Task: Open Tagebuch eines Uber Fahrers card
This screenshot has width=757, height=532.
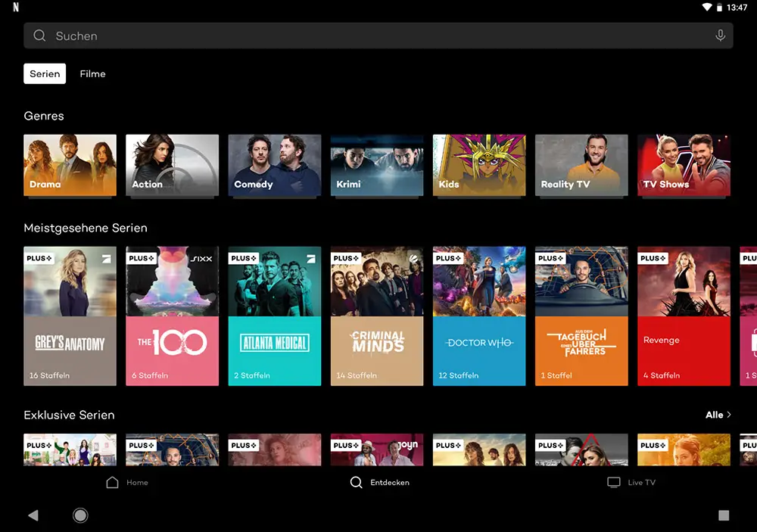Action: point(581,316)
